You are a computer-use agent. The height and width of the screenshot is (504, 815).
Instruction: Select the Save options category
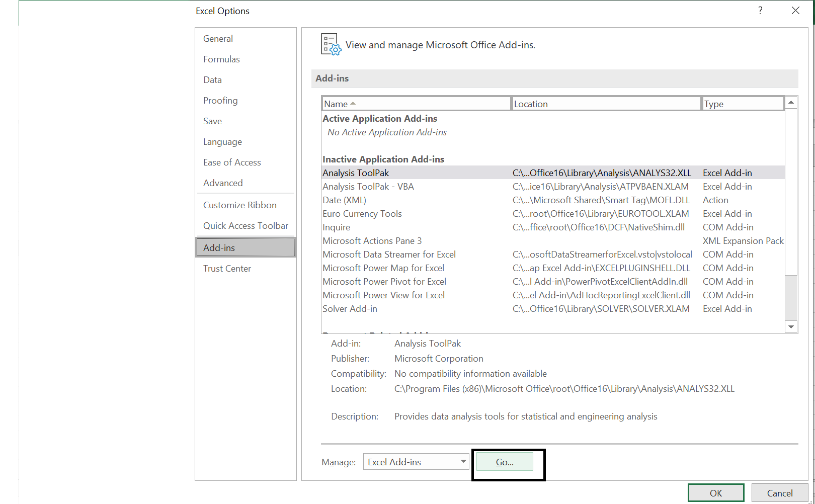click(x=246, y=121)
